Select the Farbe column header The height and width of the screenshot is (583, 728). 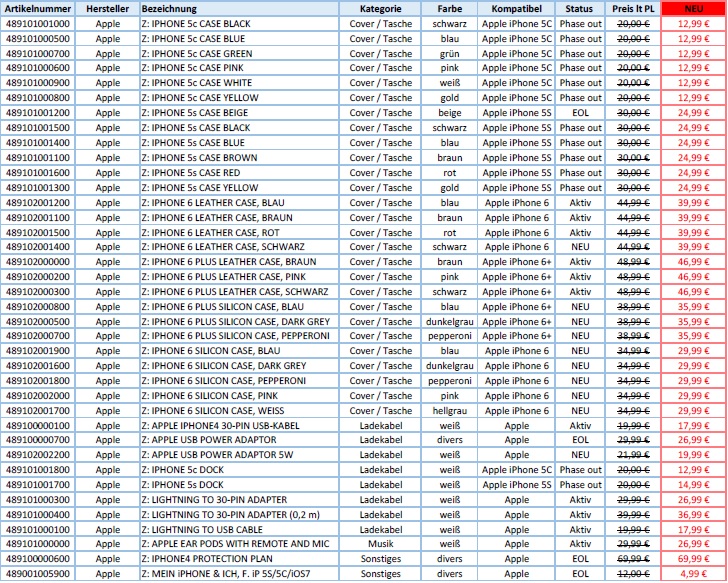click(449, 9)
